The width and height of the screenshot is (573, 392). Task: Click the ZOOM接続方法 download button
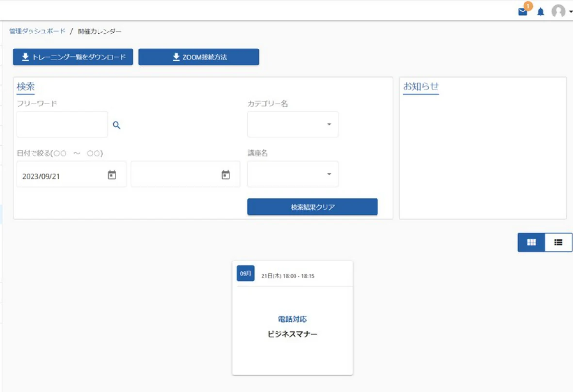point(198,57)
